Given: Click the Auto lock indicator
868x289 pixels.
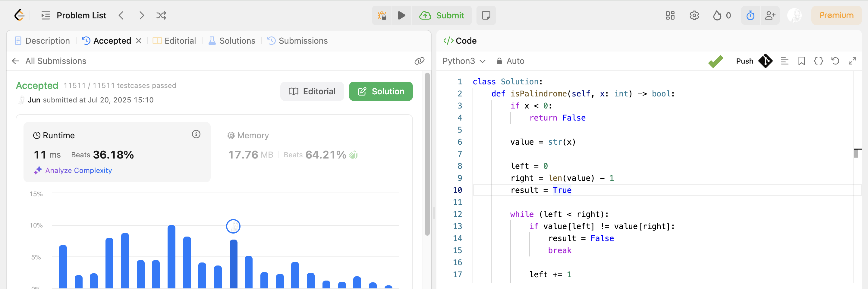Looking at the screenshot, I should [x=510, y=61].
